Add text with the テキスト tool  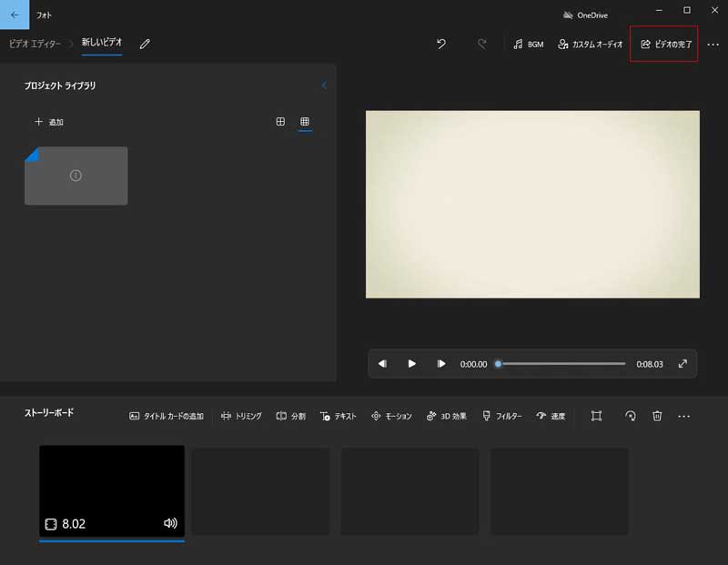point(338,416)
